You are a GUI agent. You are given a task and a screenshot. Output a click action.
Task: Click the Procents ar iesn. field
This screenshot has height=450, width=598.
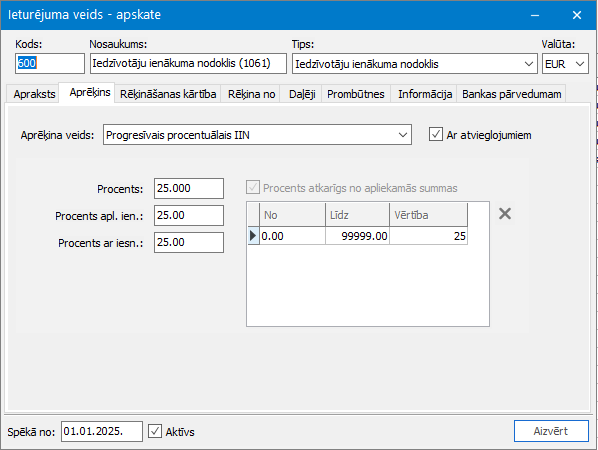(x=189, y=242)
